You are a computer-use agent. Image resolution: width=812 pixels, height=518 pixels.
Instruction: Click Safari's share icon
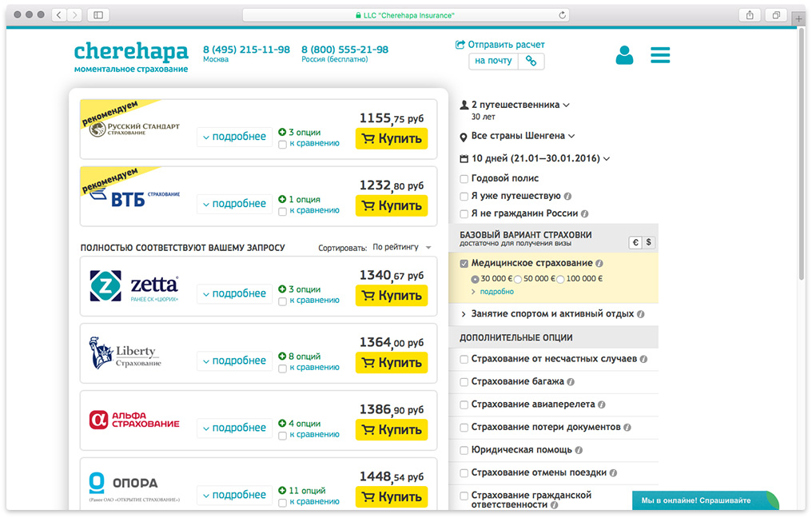pos(750,15)
